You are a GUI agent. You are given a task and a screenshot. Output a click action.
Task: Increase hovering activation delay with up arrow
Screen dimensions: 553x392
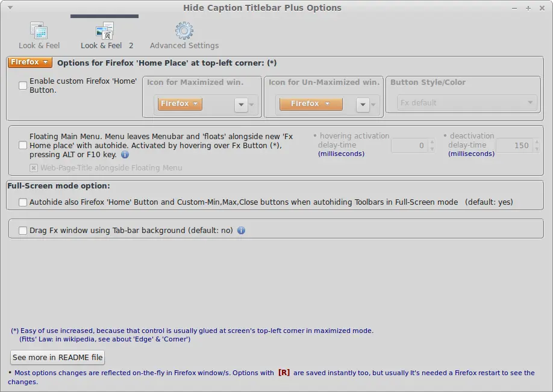point(432,142)
